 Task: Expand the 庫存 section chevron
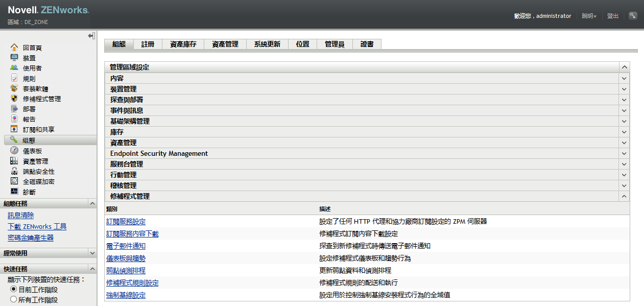(x=624, y=132)
